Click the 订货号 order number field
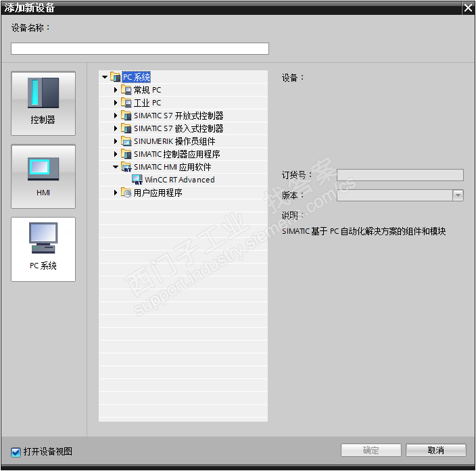Viewport: 476px width, 471px height. tap(400, 175)
